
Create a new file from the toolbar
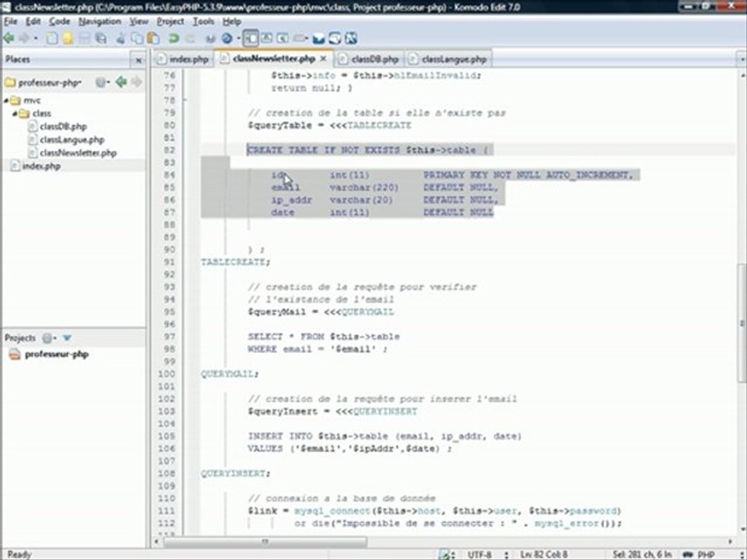[x=52, y=38]
